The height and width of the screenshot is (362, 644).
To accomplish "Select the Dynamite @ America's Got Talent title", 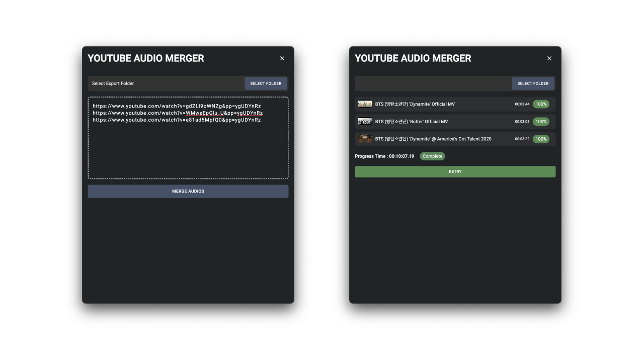I will click(433, 139).
